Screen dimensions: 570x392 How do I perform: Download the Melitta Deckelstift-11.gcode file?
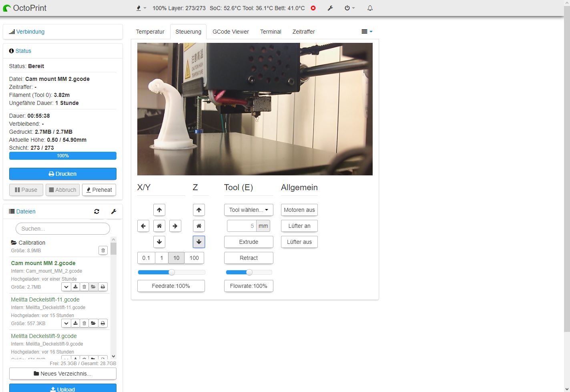(x=75, y=323)
